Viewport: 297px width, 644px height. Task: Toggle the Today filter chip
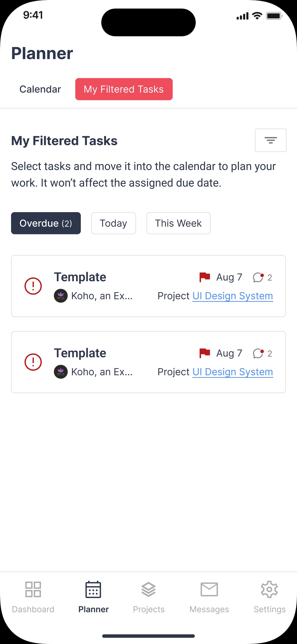113,223
